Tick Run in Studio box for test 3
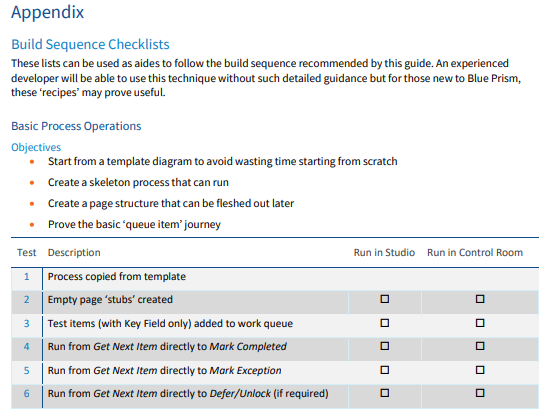The height and width of the screenshot is (420, 551). (384, 323)
